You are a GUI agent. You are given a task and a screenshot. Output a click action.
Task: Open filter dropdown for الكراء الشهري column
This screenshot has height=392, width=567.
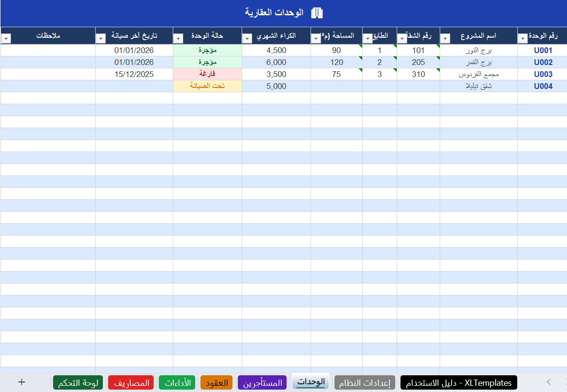pyautogui.click(x=247, y=38)
